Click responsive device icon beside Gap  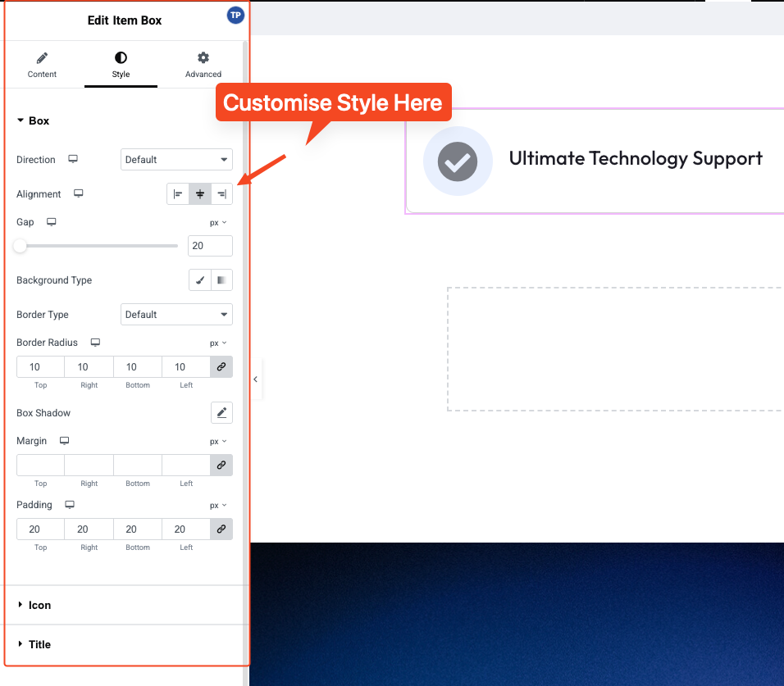52,222
